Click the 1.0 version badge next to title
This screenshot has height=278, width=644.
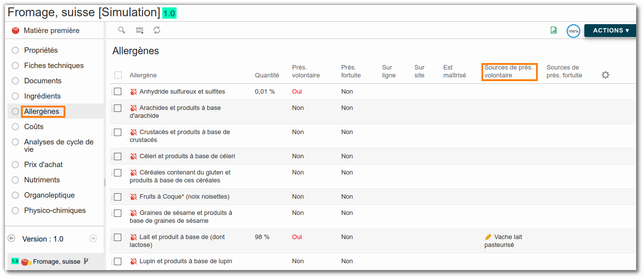point(169,13)
